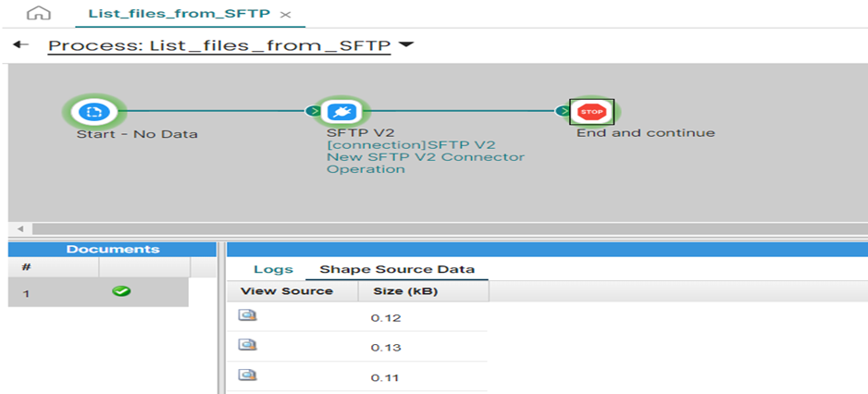Image resolution: width=868 pixels, height=394 pixels.
Task: Click the green checkmark for document 1
Action: (x=120, y=291)
